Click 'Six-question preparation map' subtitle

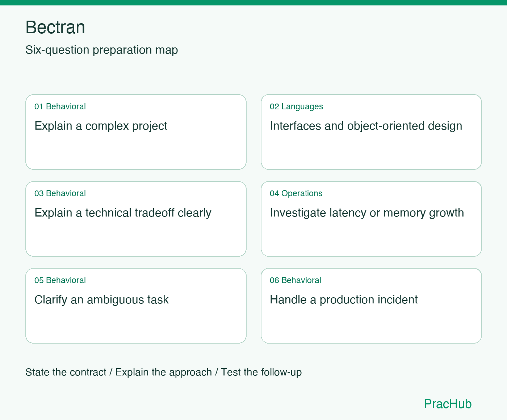102,50
